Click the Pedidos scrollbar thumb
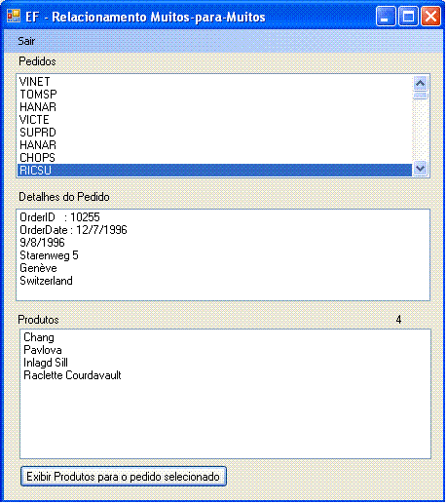The width and height of the screenshot is (447, 504). [420, 96]
